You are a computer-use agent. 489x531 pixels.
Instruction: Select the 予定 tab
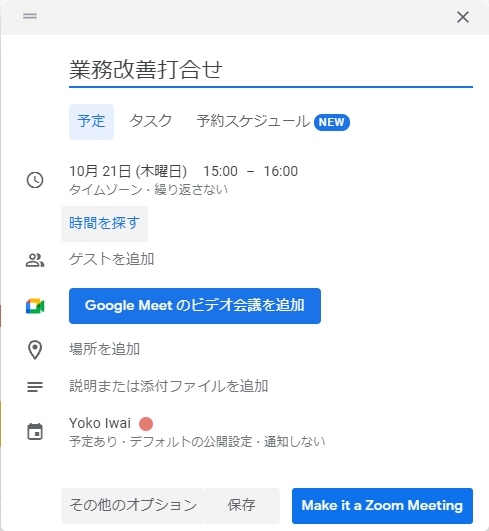pos(91,122)
